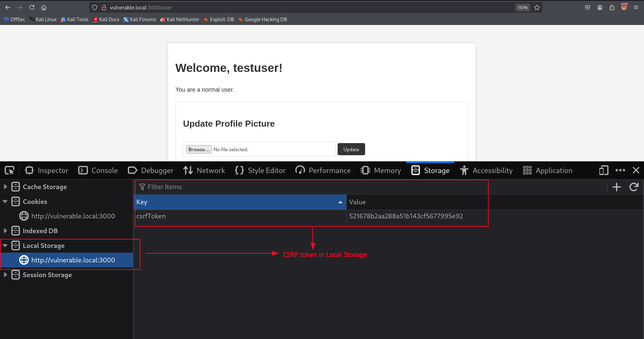Image resolution: width=644 pixels, height=339 pixels.
Task: Switch to the Console tab
Action: (x=98, y=170)
